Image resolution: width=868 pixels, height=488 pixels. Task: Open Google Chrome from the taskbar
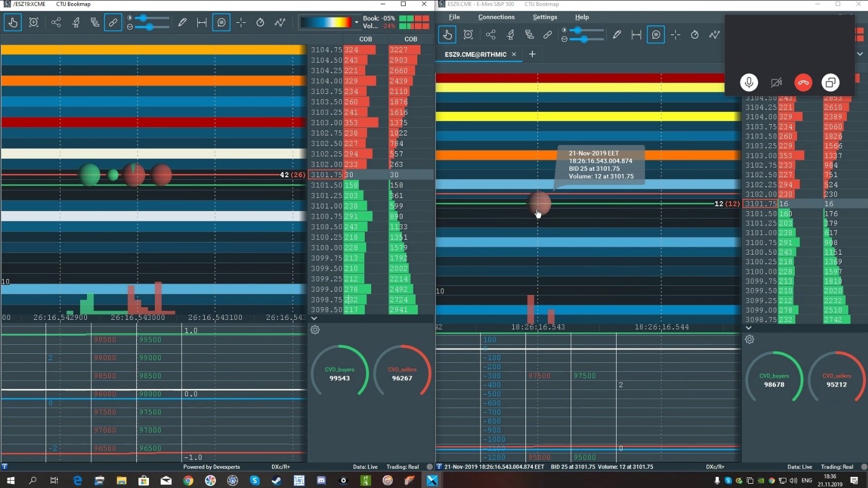tap(188, 481)
